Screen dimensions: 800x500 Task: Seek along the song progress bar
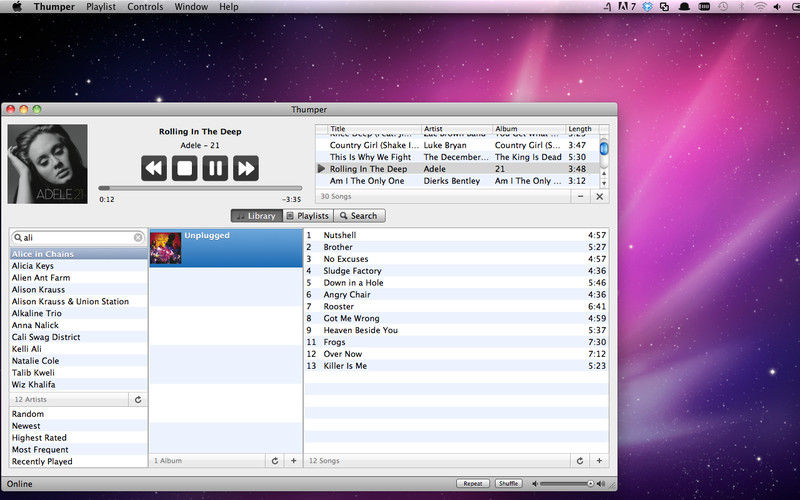[200, 188]
